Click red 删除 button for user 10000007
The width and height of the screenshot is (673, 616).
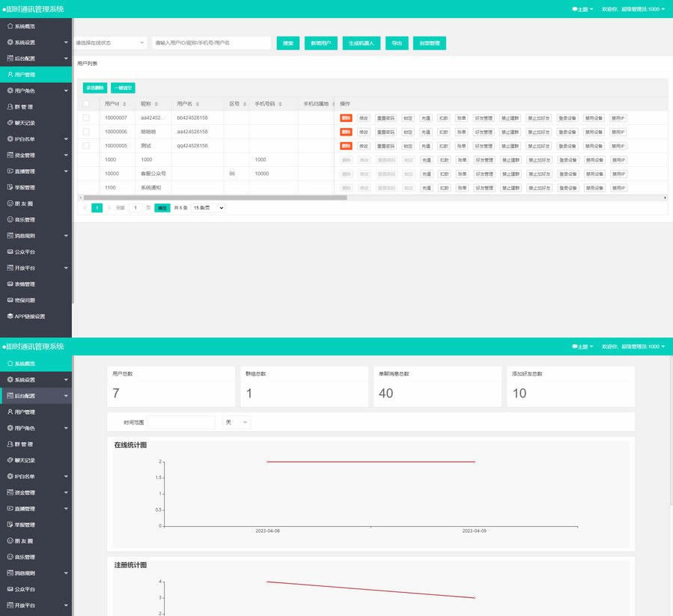pyautogui.click(x=346, y=118)
